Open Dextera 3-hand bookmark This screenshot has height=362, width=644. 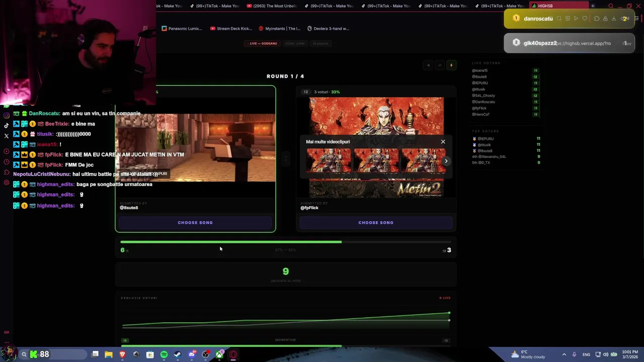click(328, 29)
